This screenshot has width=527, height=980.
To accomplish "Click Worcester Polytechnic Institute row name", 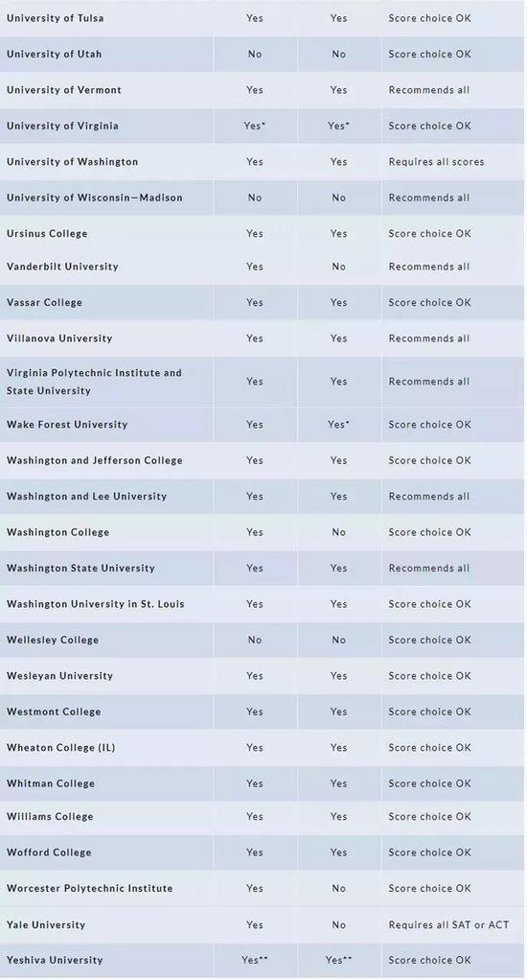I will 89,888.
